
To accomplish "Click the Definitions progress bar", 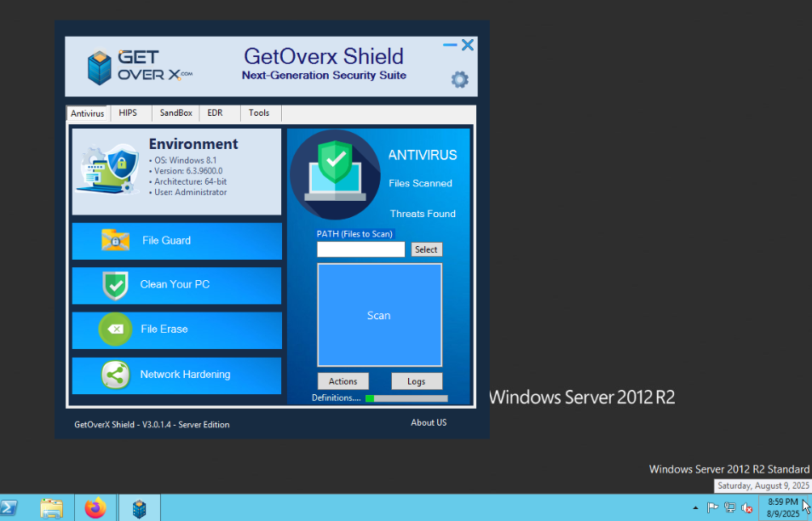I will 406,398.
